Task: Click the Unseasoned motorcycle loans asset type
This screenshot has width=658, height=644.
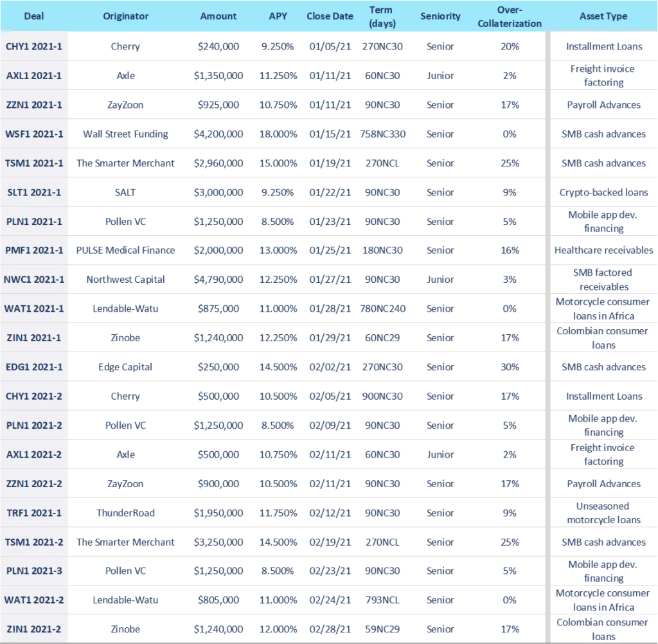Action: coord(603,513)
